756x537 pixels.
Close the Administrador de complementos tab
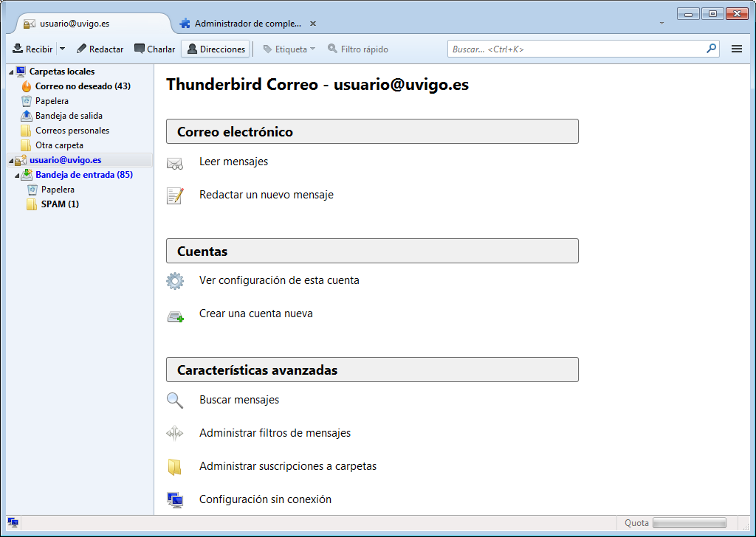click(x=313, y=24)
